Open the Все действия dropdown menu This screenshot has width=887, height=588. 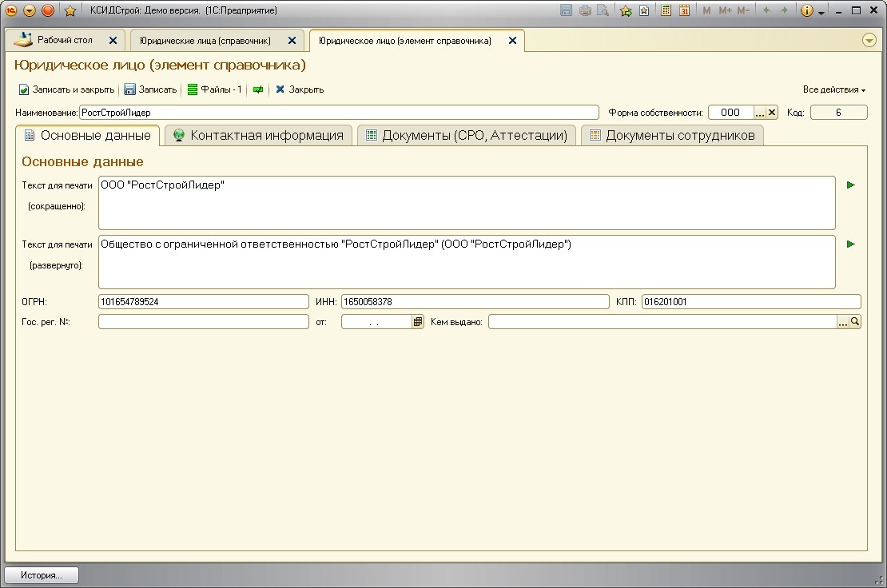coord(834,89)
